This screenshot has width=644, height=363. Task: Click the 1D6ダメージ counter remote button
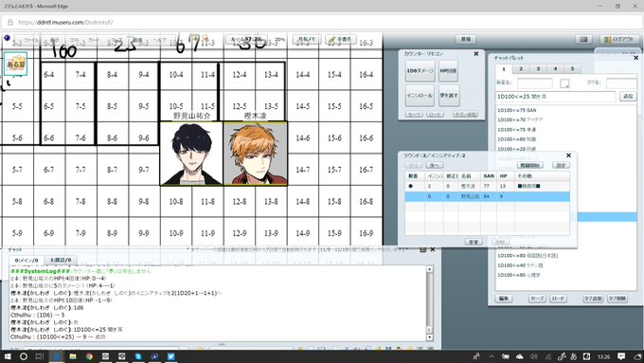[420, 71]
